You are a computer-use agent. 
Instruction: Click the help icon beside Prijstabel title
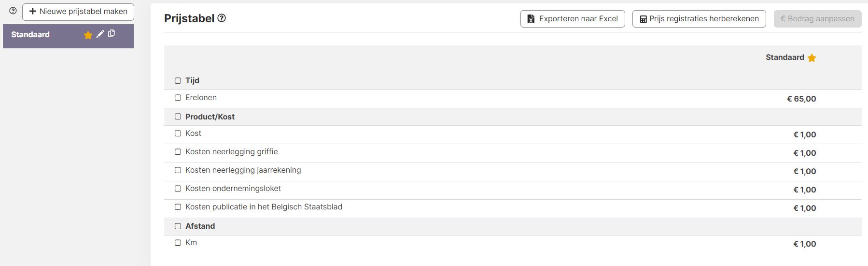point(222,18)
